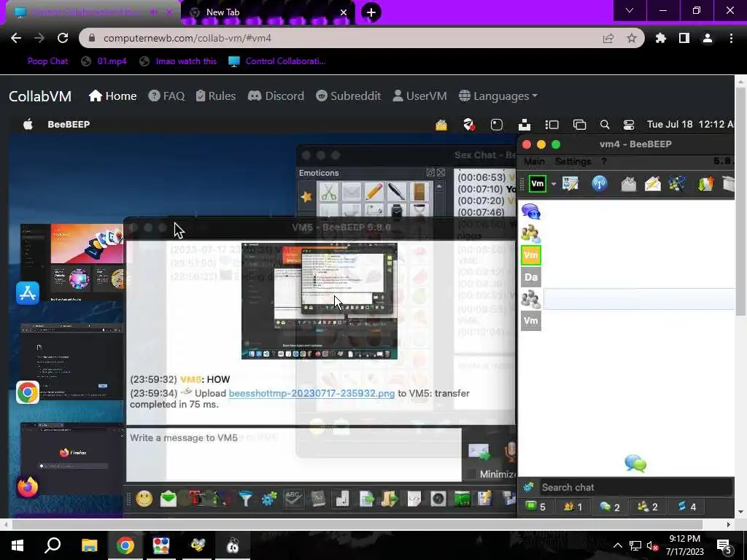This screenshot has height=560, width=747.
Task: Open the beesshottmp-20230717-235932.png link
Action: coord(311,393)
